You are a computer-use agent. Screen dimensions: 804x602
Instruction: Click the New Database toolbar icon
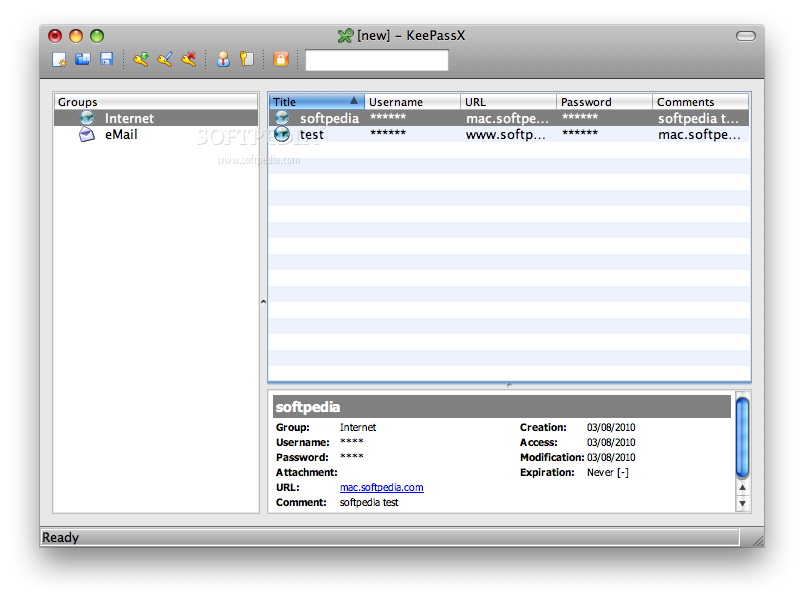coord(59,60)
